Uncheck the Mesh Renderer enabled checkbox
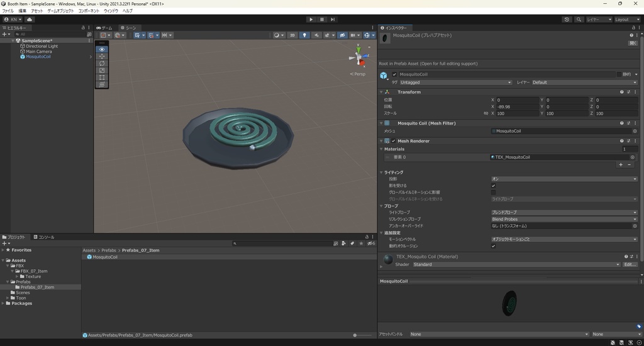The image size is (644, 346). tap(394, 141)
